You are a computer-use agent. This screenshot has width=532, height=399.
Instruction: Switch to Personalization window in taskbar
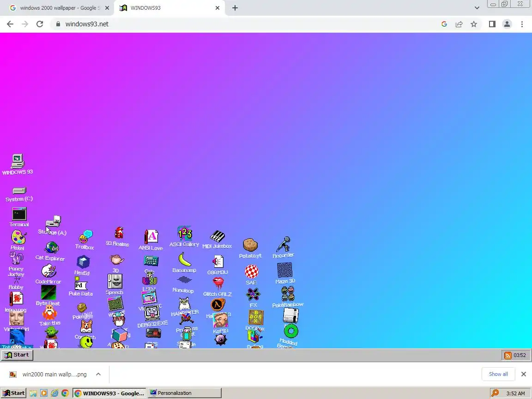pyautogui.click(x=184, y=393)
